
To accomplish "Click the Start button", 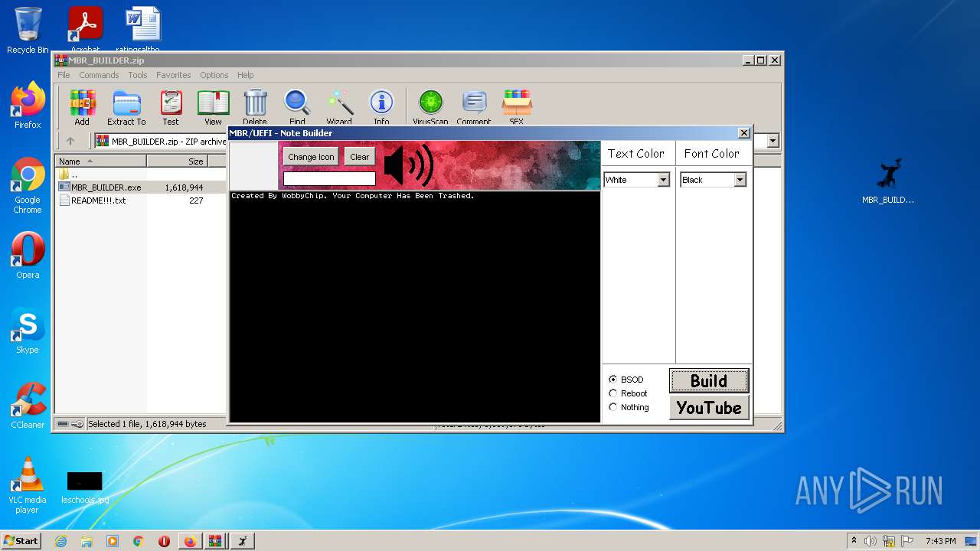I will pos(21,541).
